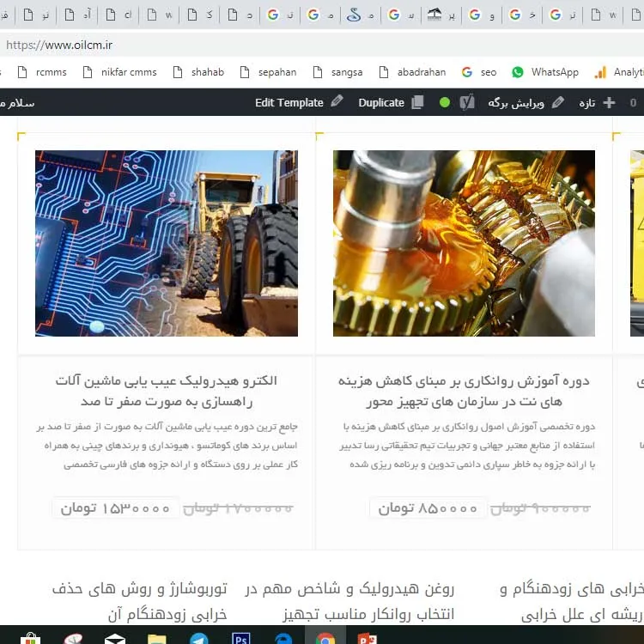Click the address bar showing oilcm.ir
Screen dimensions: 644x644
click(258, 45)
